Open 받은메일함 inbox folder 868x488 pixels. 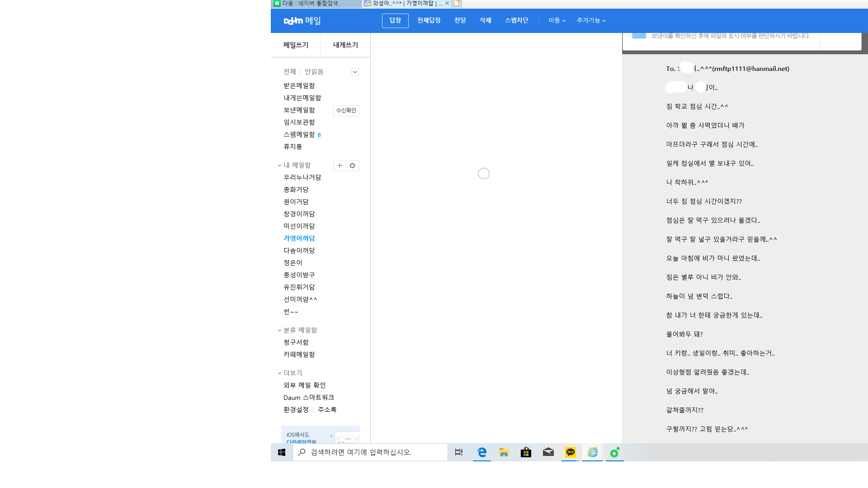tap(299, 86)
